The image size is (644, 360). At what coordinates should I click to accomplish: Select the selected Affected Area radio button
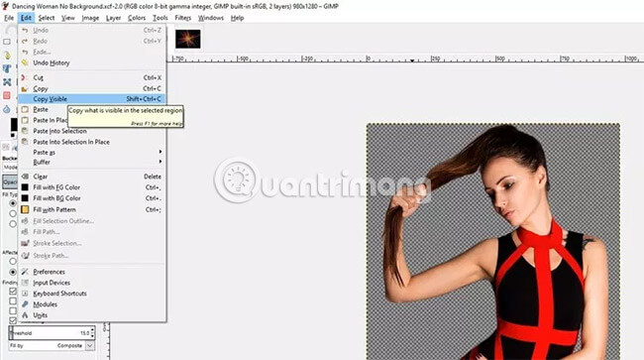coord(13,272)
